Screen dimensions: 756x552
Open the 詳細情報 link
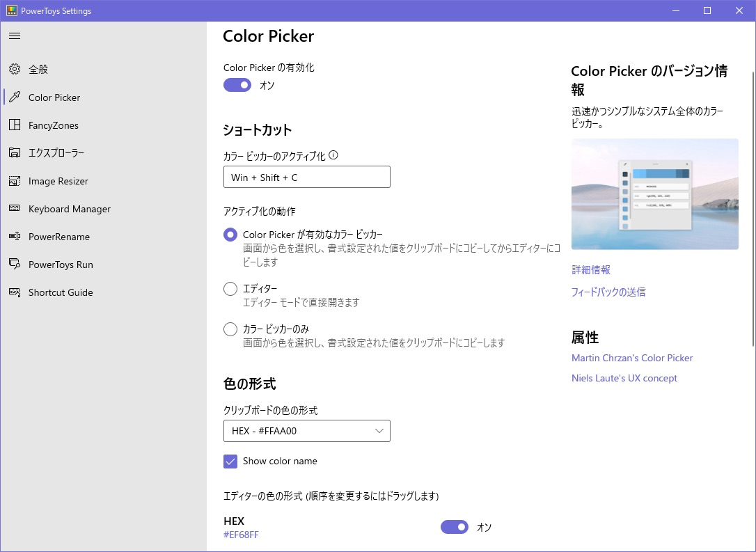pyautogui.click(x=590, y=269)
